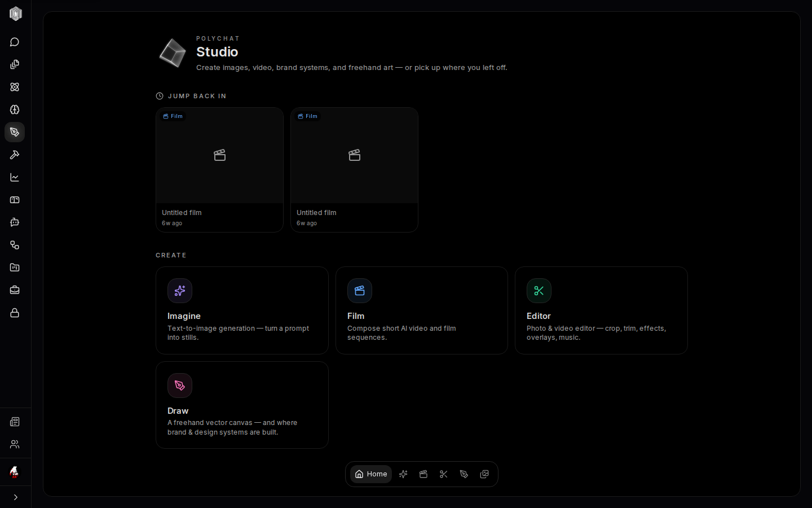Open the robot icon in the sidebar
The width and height of the screenshot is (812, 508).
(x=15, y=222)
